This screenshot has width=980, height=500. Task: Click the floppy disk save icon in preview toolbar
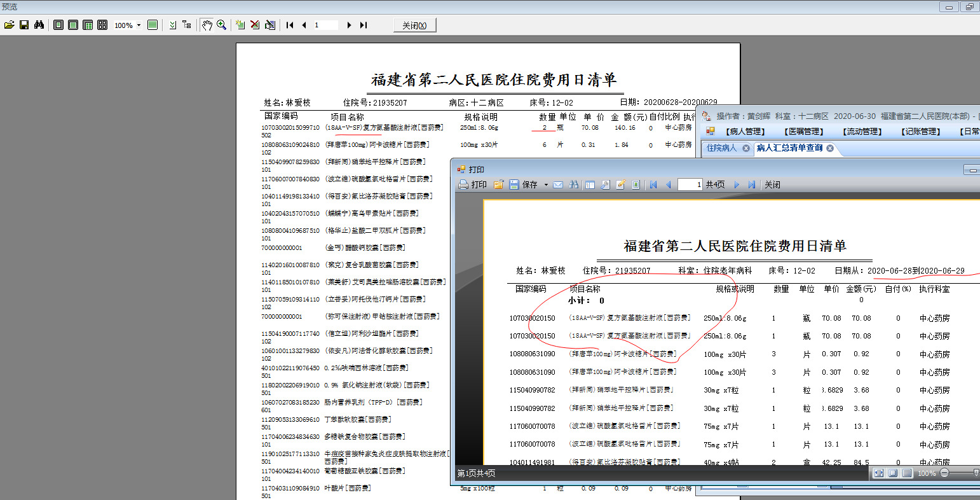(24, 25)
